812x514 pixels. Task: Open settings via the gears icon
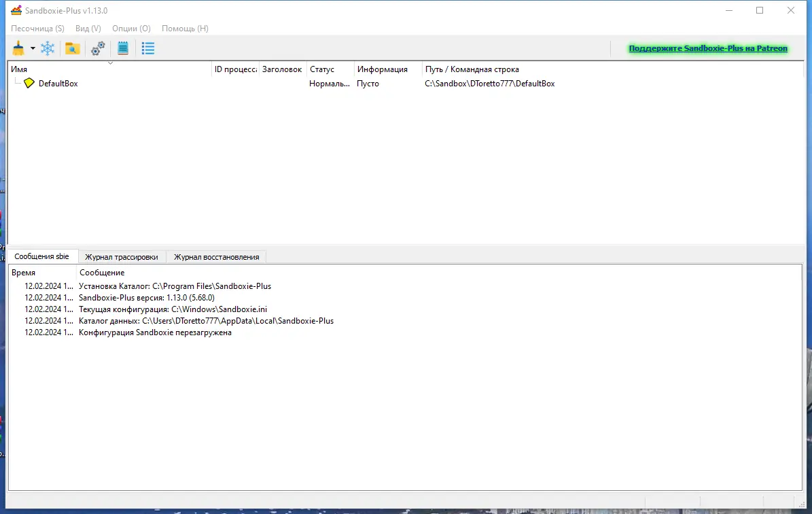(x=98, y=49)
